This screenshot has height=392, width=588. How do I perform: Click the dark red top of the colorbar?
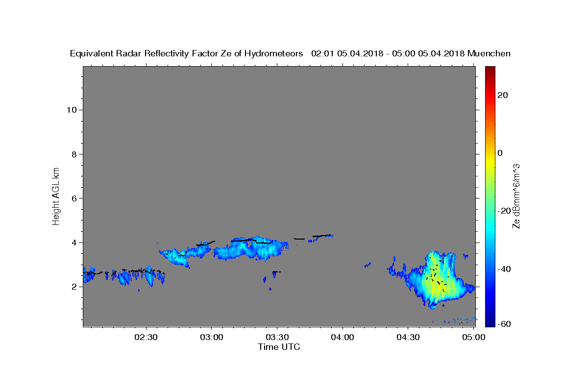point(490,72)
